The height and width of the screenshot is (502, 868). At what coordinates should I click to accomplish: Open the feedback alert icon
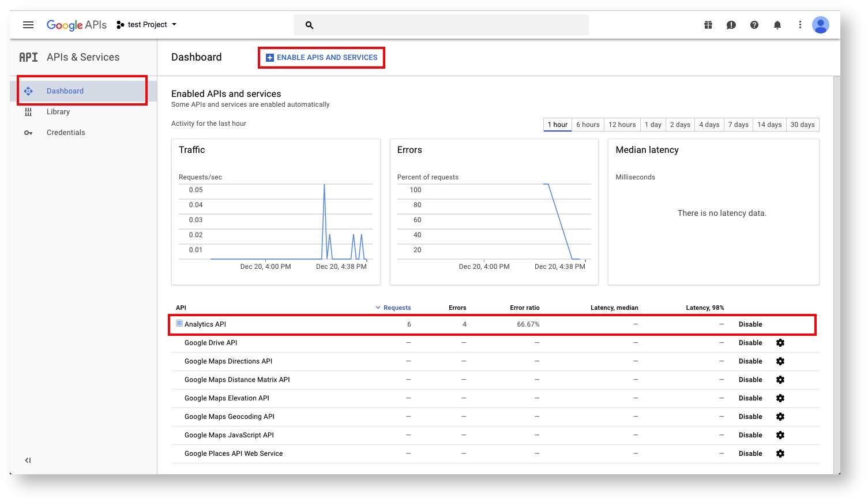pos(731,25)
